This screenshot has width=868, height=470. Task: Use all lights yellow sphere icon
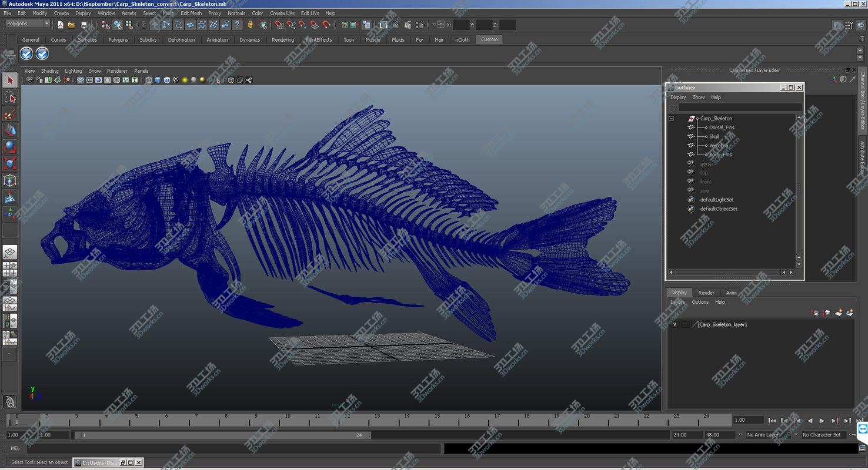coord(185,80)
